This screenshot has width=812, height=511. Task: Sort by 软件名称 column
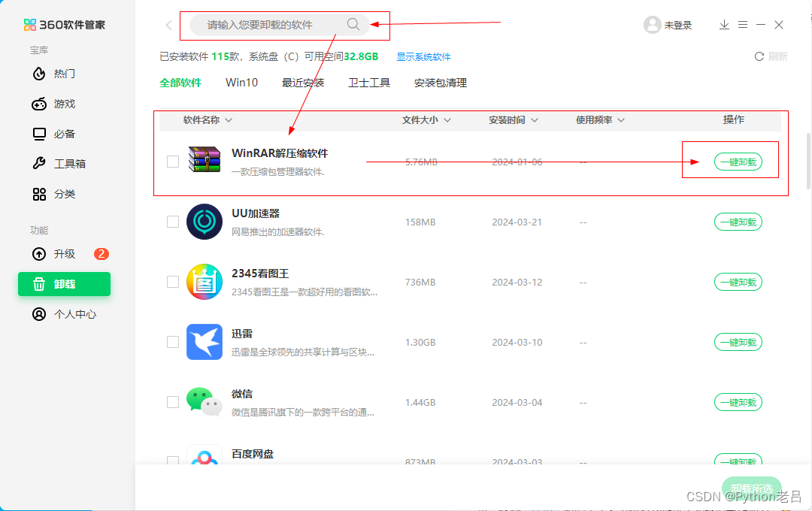(x=208, y=119)
